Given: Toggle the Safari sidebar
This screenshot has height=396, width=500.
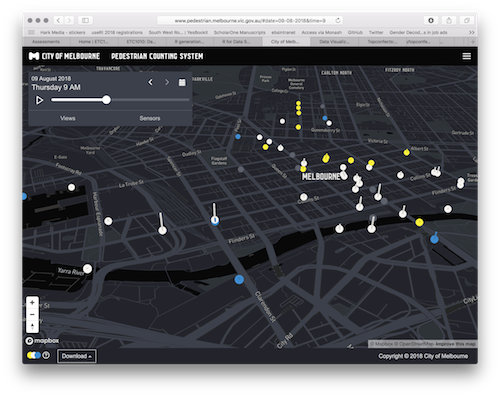Looking at the screenshot, I should click(x=85, y=20).
